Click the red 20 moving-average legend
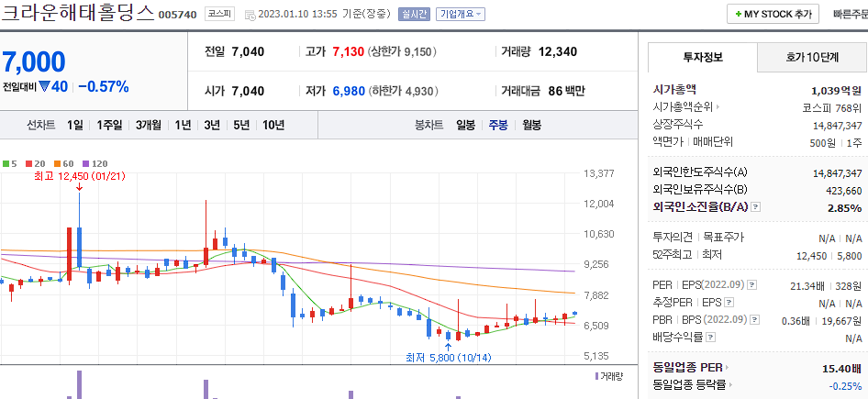868x399 pixels. (36, 164)
